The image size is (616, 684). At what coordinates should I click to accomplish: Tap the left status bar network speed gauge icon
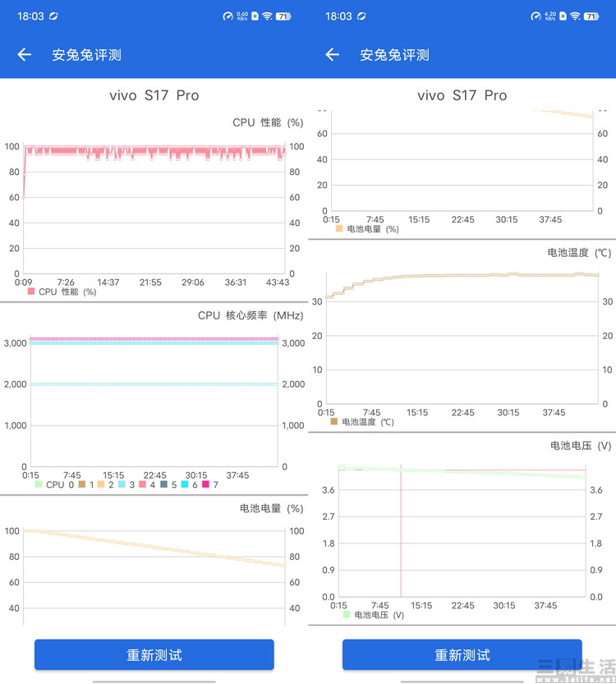[228, 16]
